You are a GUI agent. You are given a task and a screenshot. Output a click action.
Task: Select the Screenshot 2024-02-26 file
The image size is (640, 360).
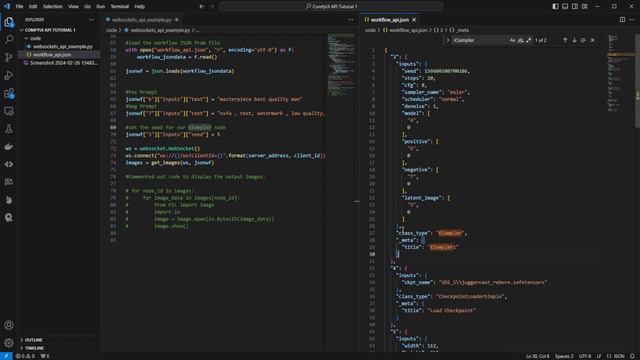pyautogui.click(x=63, y=63)
